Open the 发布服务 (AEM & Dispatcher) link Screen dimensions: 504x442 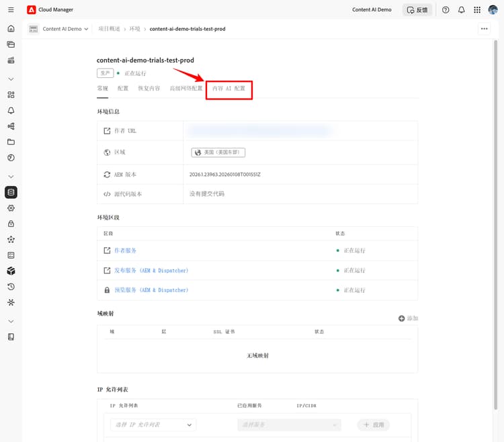151,271
